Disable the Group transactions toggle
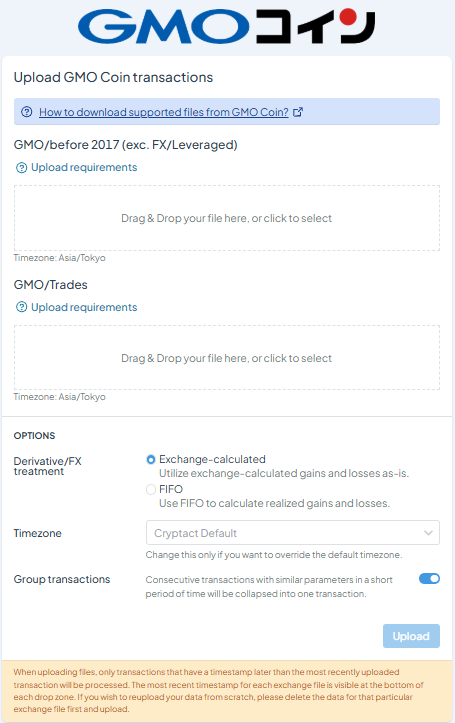 429,579
